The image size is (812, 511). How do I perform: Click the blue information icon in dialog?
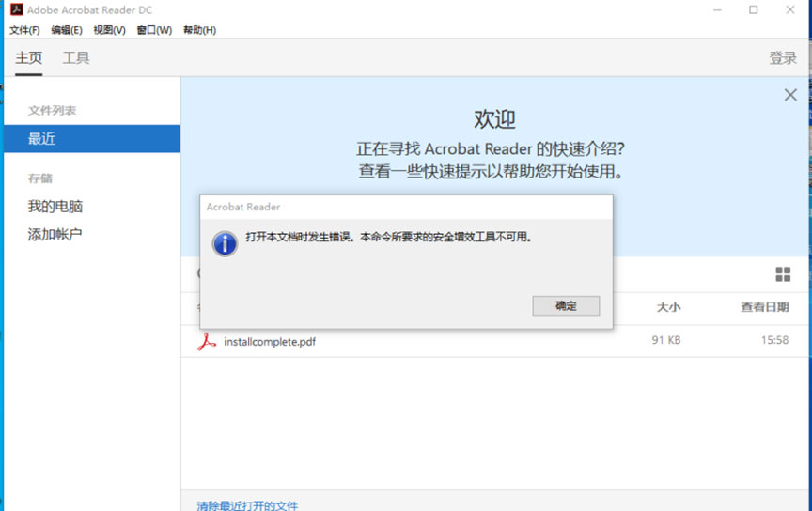tap(225, 244)
